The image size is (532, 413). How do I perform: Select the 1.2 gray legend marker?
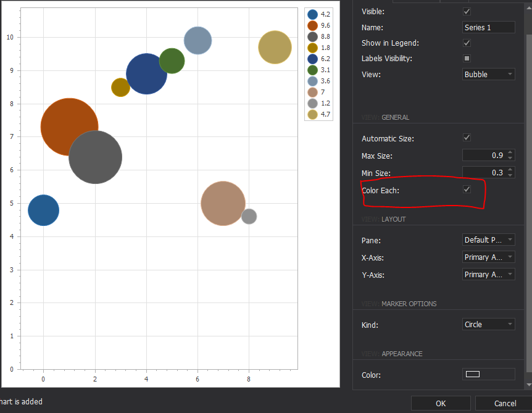coord(313,103)
